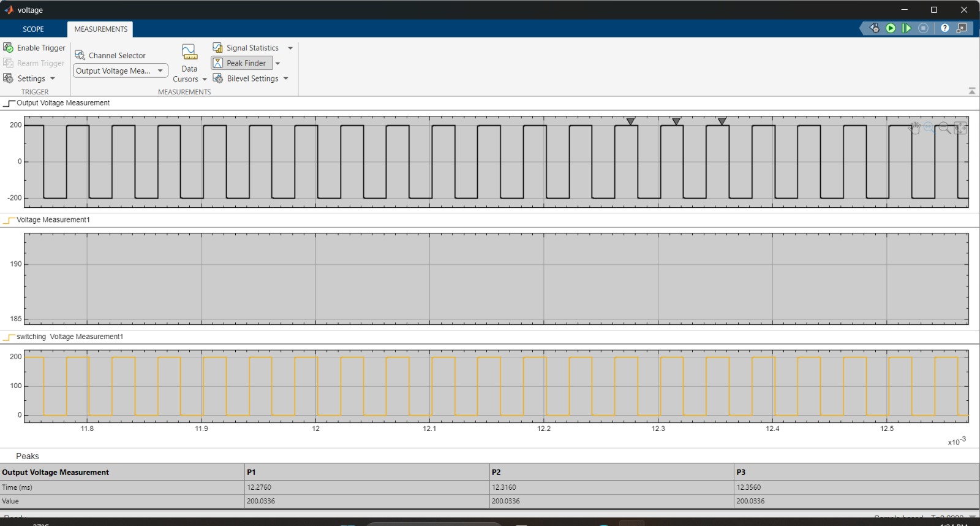This screenshot has width=980, height=526.
Task: Toggle the Enable Trigger button
Action: pos(34,48)
